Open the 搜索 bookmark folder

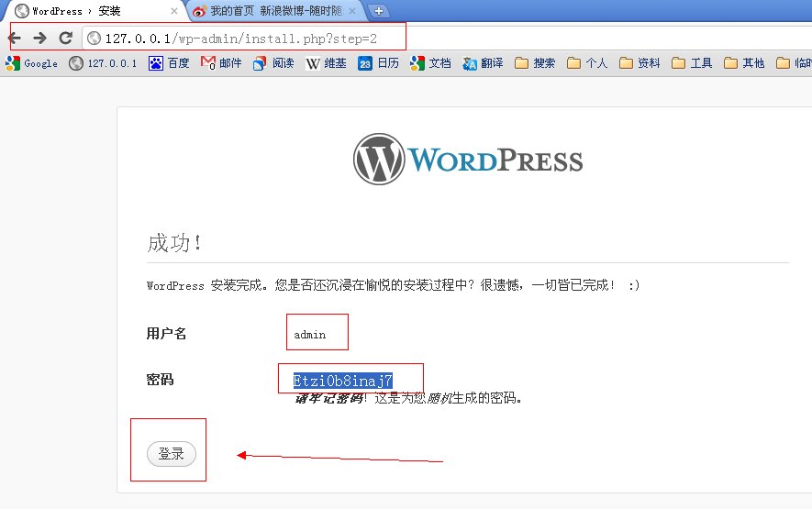coord(535,63)
